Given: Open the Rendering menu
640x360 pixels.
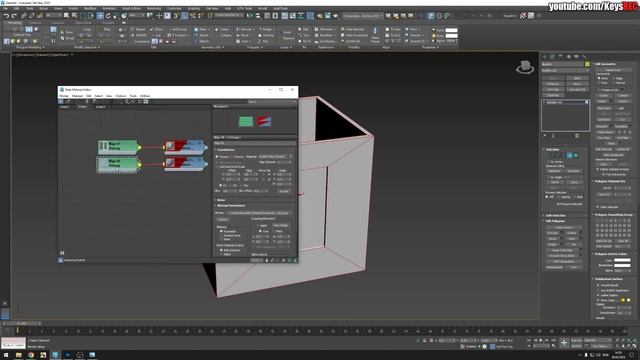Looking at the screenshot, I should click(154, 8).
